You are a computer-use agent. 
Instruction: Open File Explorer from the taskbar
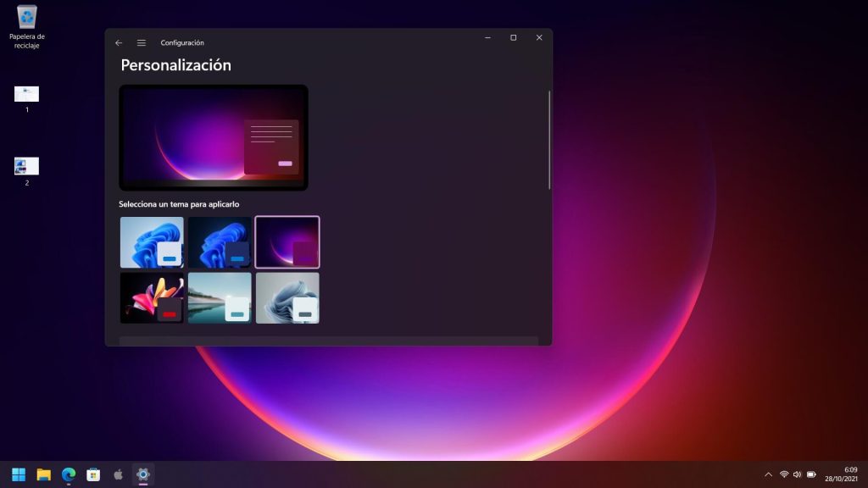44,474
